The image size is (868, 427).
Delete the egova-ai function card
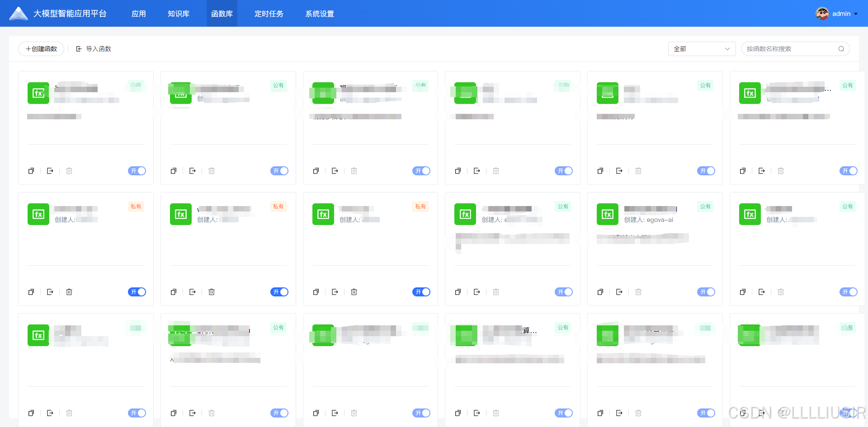(638, 292)
